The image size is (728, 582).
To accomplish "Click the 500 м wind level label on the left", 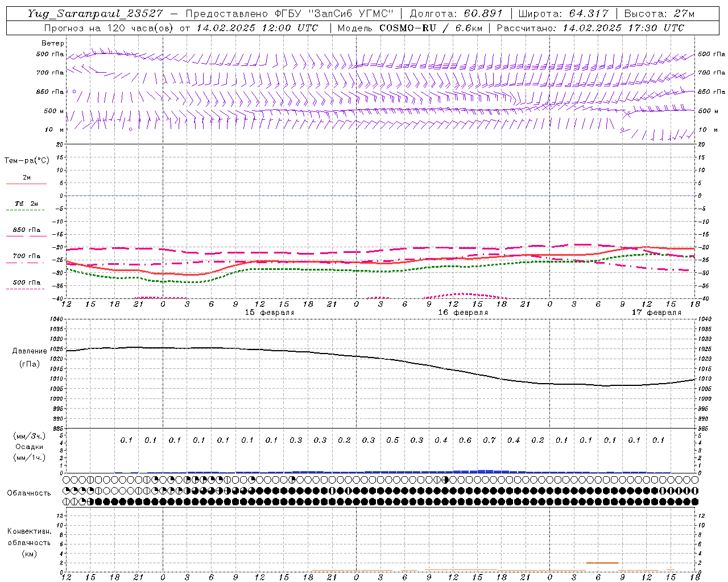I will [x=54, y=111].
